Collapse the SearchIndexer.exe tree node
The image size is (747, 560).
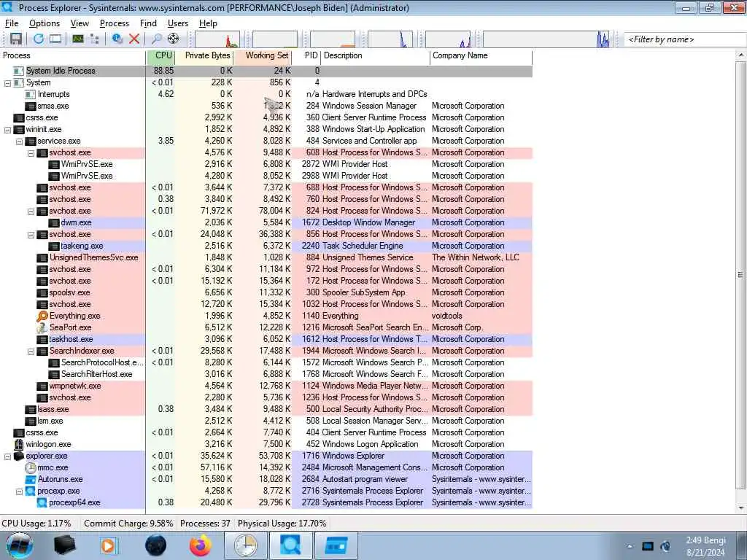click(x=31, y=351)
